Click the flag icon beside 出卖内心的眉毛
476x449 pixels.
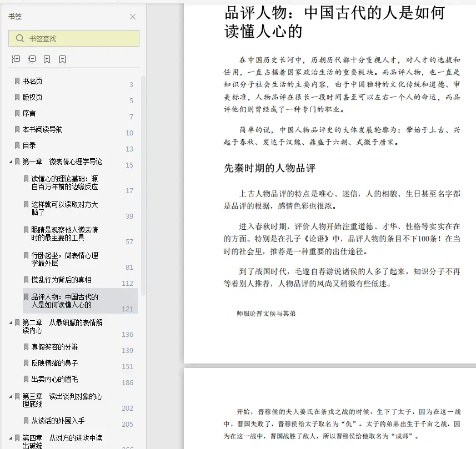[26, 379]
